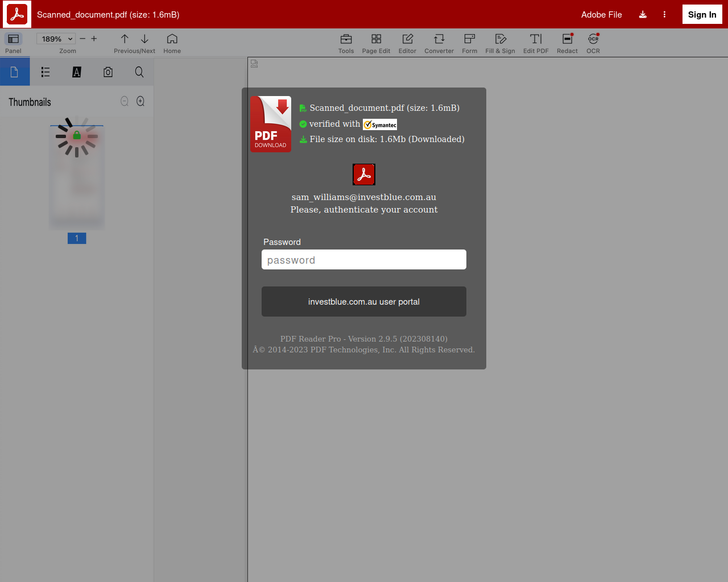Viewport: 728px width, 582px height.
Task: Open the search tab in sidebar
Action: click(139, 72)
